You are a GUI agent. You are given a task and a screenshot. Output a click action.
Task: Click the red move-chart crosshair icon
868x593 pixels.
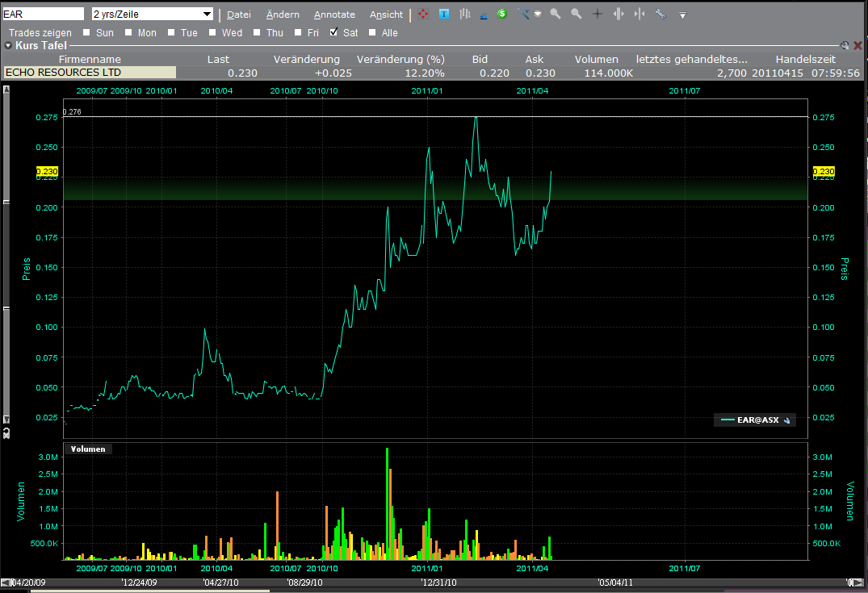[x=423, y=14]
